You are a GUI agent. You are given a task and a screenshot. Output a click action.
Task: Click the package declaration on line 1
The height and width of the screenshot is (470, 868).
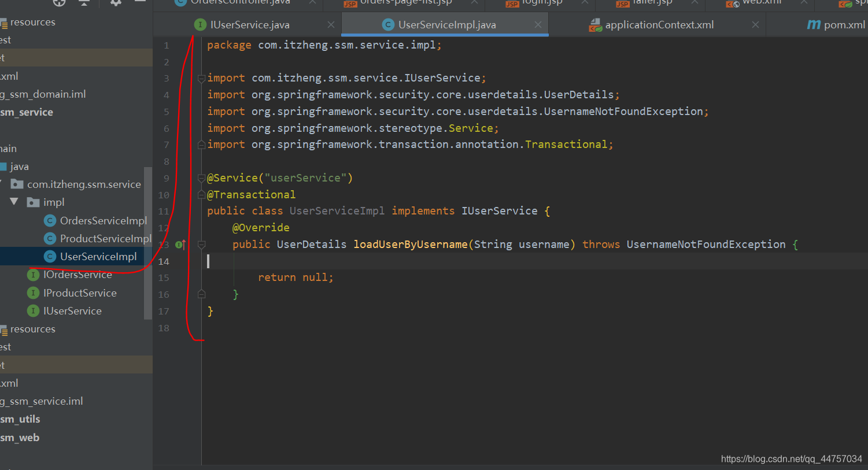coord(324,45)
